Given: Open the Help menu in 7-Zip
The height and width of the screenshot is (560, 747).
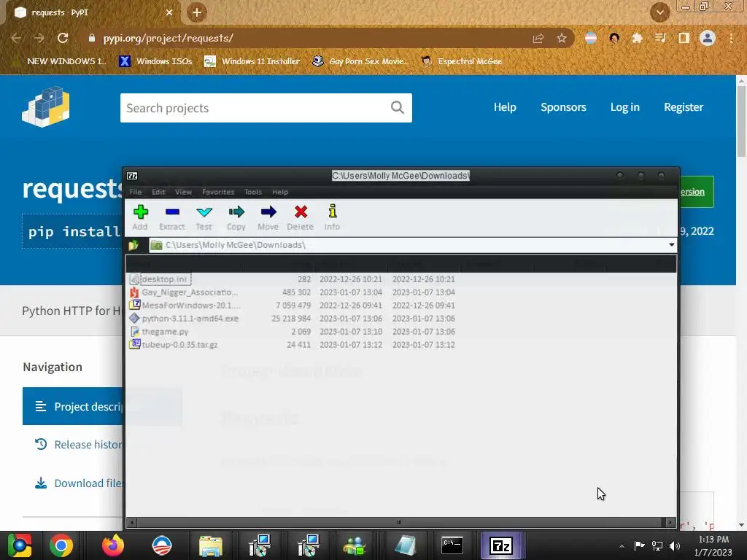Looking at the screenshot, I should coord(280,192).
